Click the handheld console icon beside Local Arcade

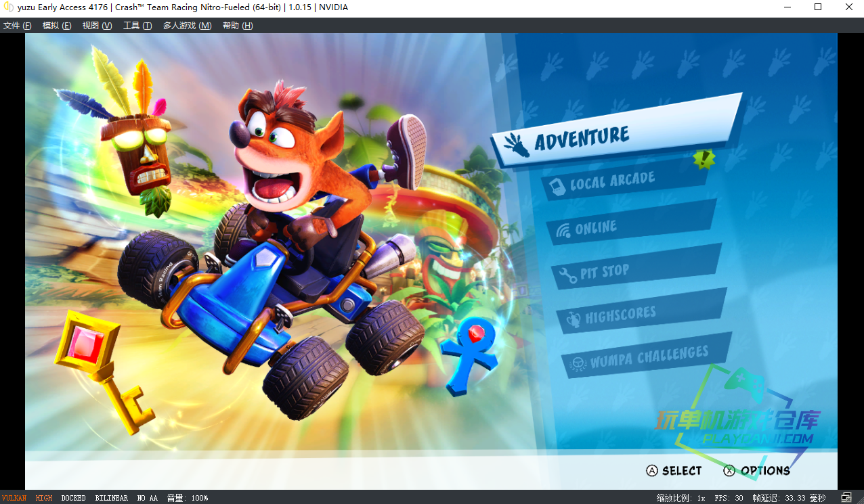556,185
